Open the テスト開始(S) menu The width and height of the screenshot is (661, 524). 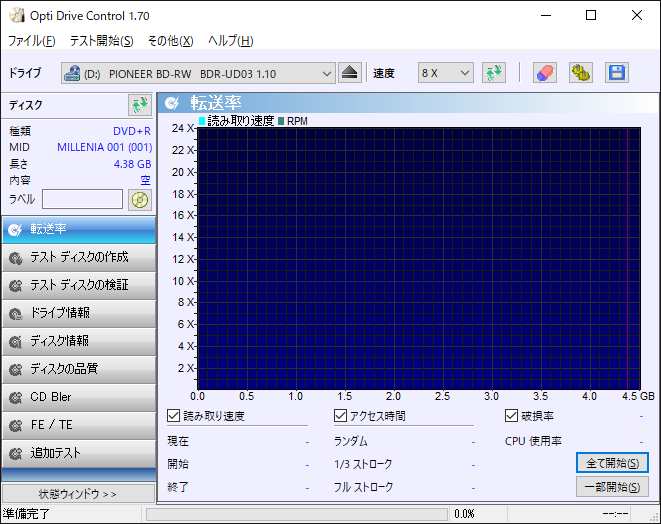pos(102,41)
